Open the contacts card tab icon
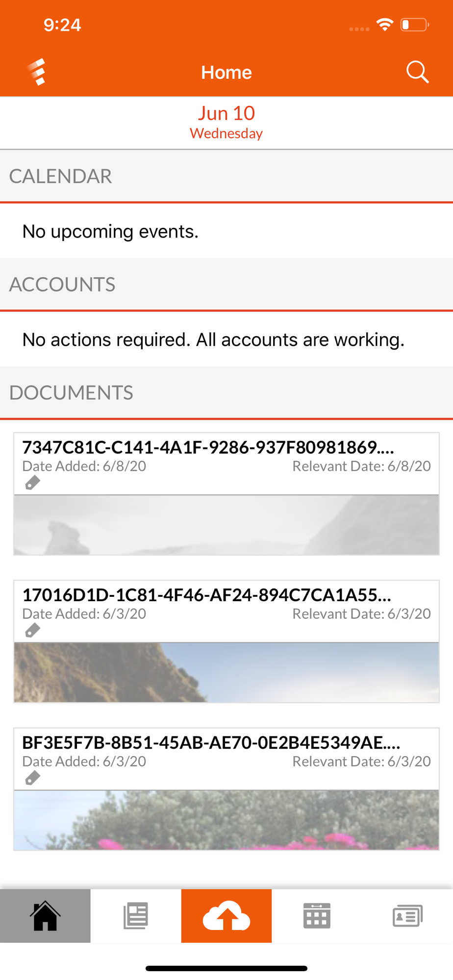This screenshot has width=453, height=980. tap(407, 915)
